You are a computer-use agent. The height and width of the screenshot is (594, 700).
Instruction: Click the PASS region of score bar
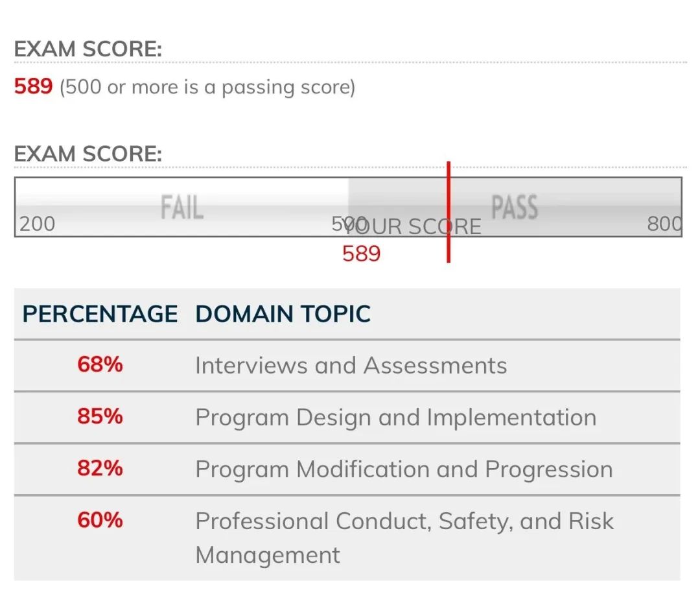coord(515,208)
